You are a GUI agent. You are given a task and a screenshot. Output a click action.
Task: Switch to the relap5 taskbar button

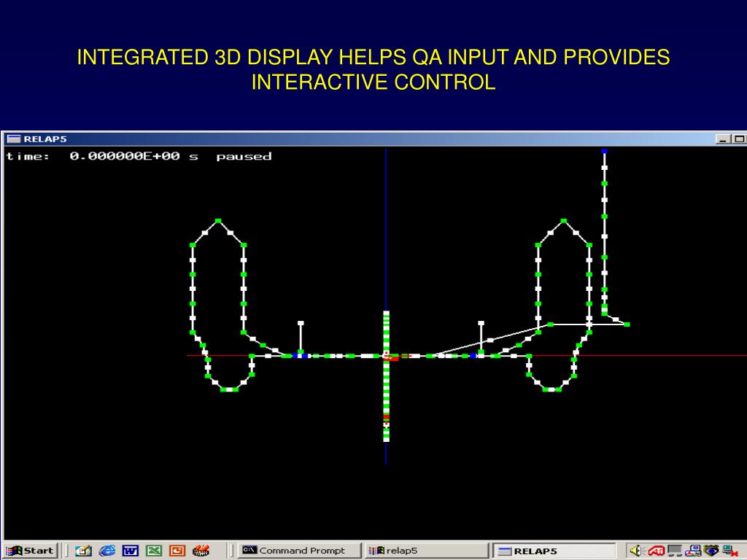coord(427,551)
